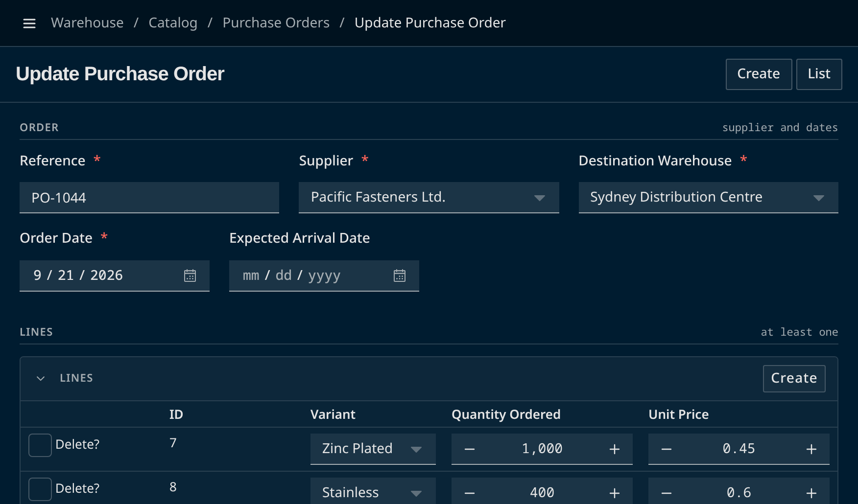Decrease unit price 0.6
This screenshot has width=858, height=504.
point(667,493)
